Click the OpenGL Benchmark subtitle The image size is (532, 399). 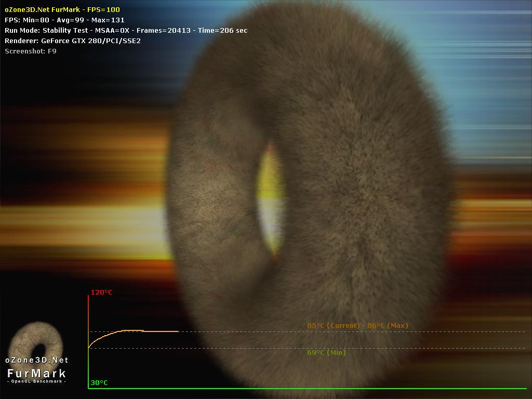(37, 381)
